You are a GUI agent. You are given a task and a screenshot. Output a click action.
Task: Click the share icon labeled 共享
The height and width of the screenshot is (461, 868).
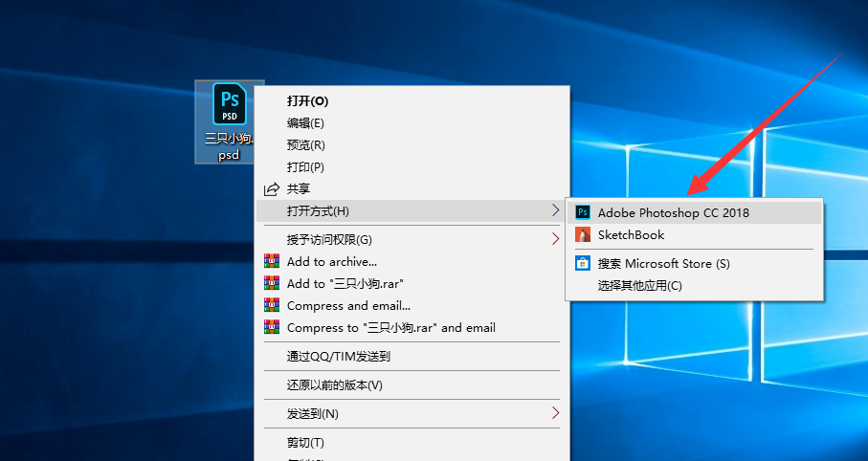pyautogui.click(x=272, y=189)
